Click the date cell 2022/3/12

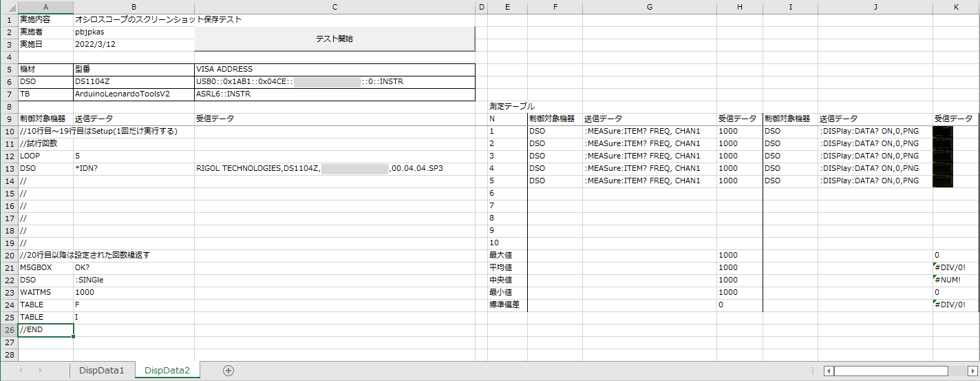(x=134, y=45)
